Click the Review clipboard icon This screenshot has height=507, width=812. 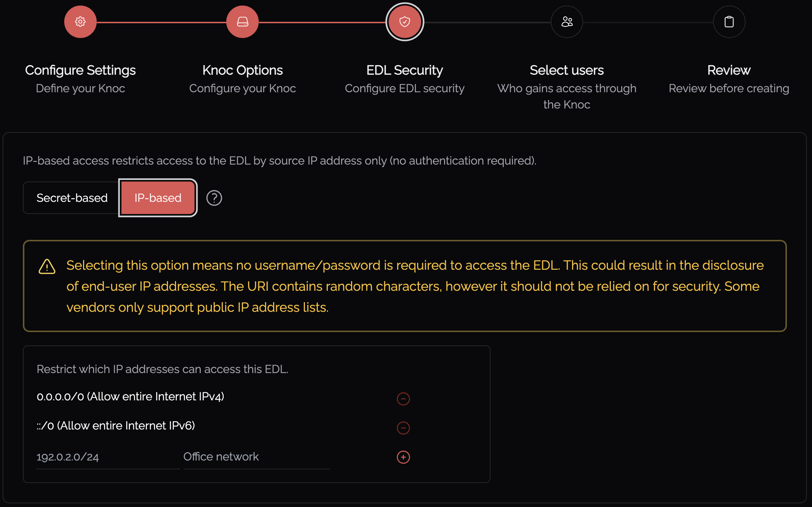click(729, 22)
